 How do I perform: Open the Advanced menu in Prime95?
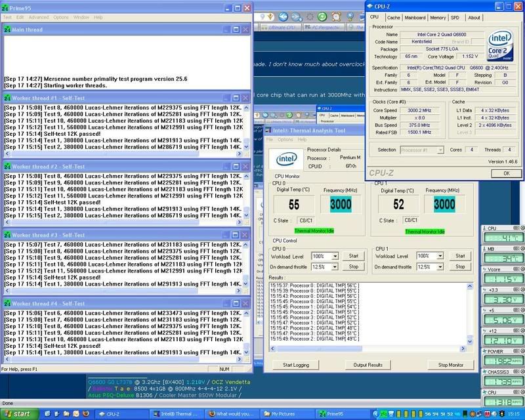[x=39, y=18]
